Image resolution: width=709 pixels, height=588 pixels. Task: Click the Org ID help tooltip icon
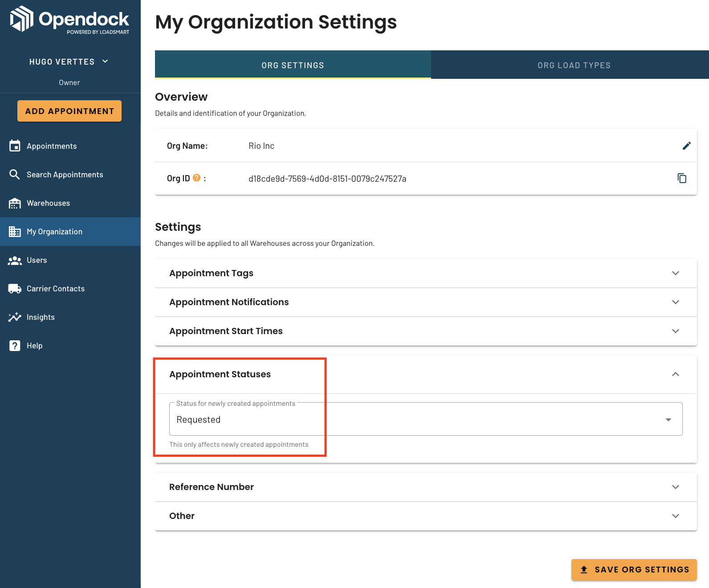coord(196,178)
